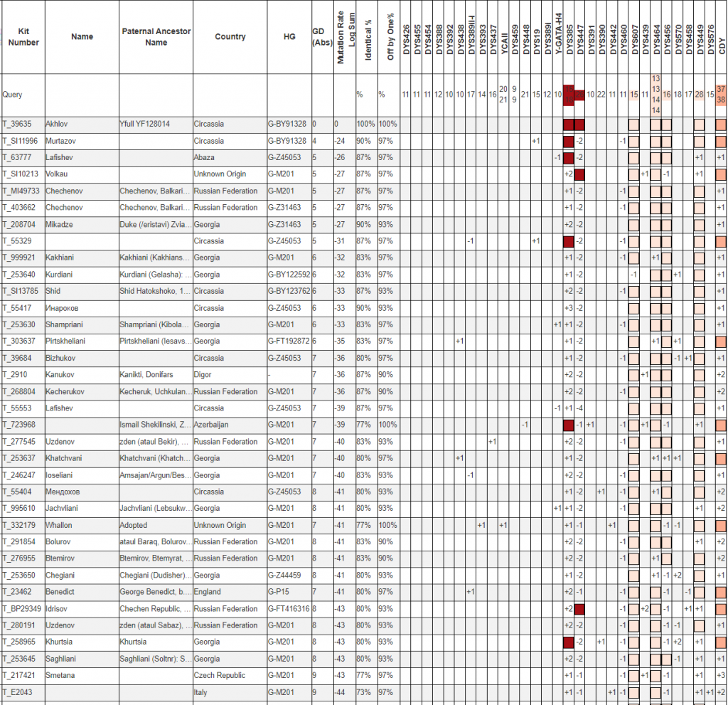Open kit number T_E2043

(x=17, y=692)
